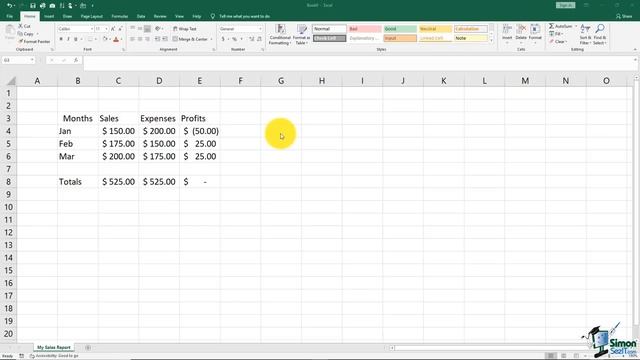Screen dimensions: 640x360
Task: Open the font name dropdown
Action: coord(92,29)
